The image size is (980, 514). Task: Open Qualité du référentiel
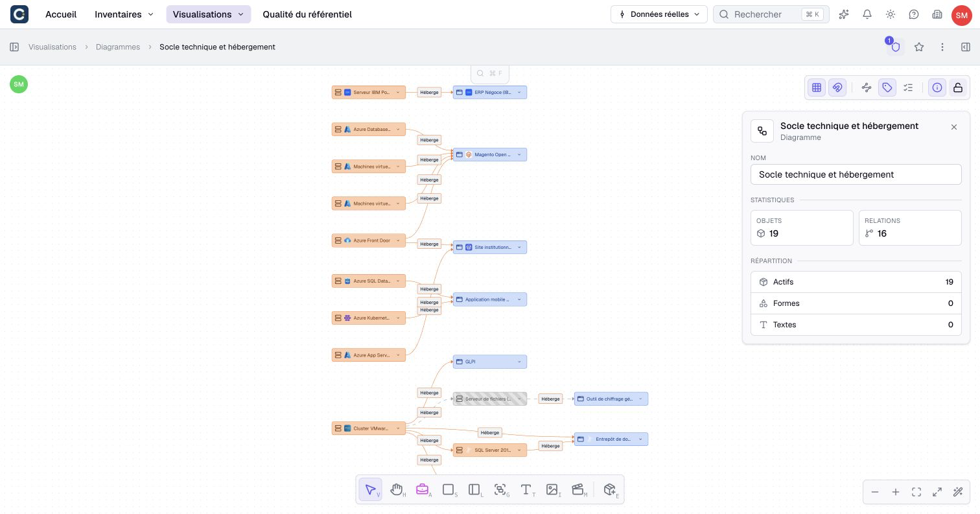(307, 14)
